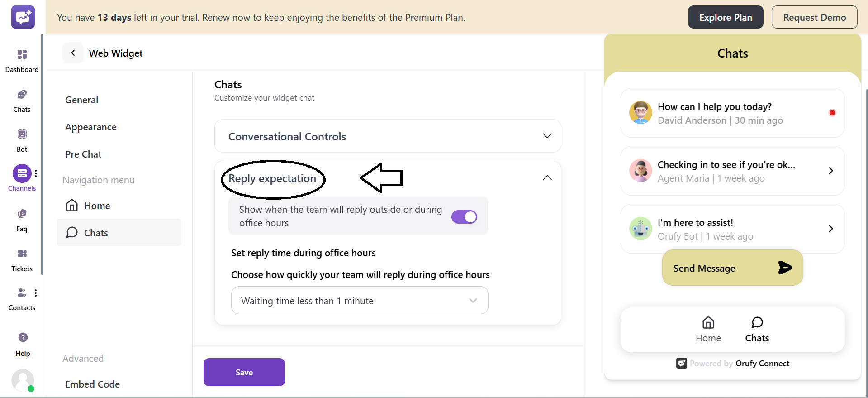Click the Request Demo button
Viewport: 868px width, 398px height.
tap(815, 17)
